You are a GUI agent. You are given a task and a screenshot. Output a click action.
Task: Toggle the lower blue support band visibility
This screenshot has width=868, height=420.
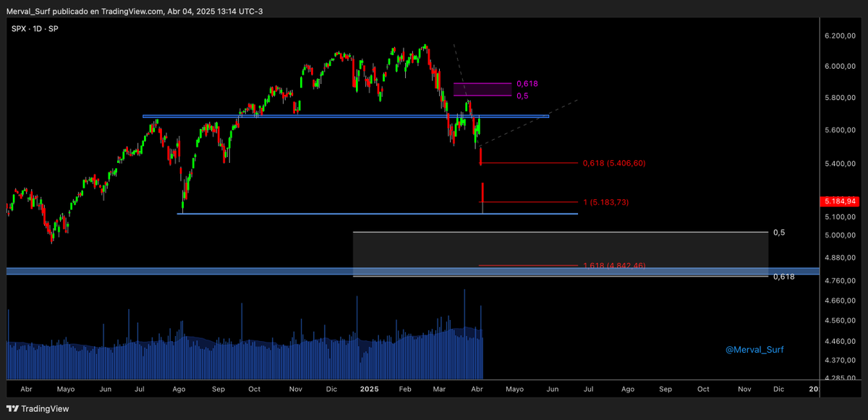(x=289, y=272)
